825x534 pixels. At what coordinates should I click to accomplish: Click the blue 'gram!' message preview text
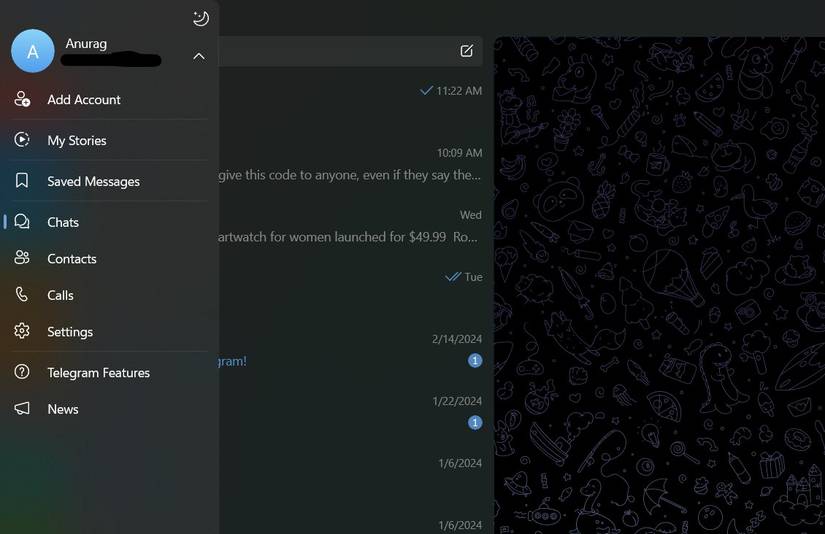(x=233, y=361)
